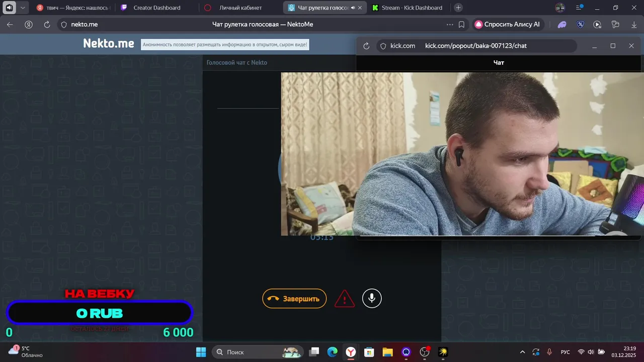This screenshot has height=362, width=644.
Task: Open the three-dots page options menu
Action: (x=450, y=24)
